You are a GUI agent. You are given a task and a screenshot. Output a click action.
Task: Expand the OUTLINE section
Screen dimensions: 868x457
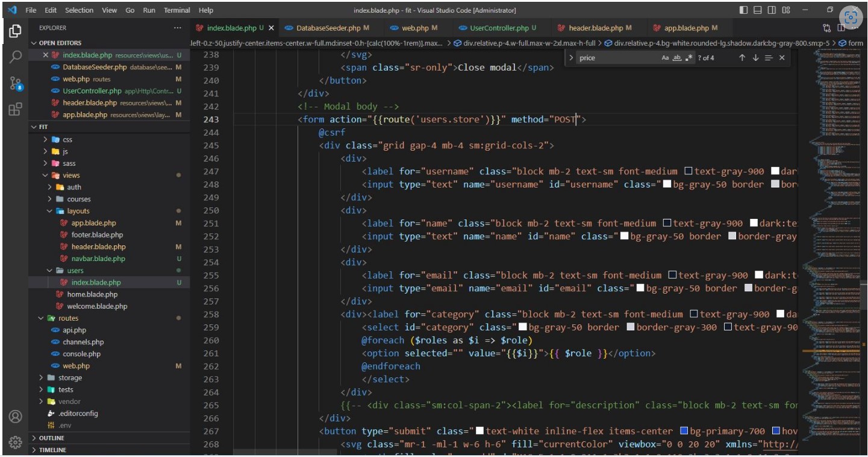[x=51, y=438]
